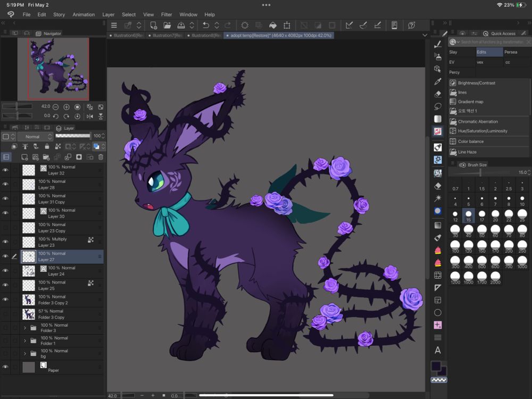Viewport: 532px width, 399px height.
Task: Reset the canvas rotation in the Navigator
Action: [x=77, y=117]
